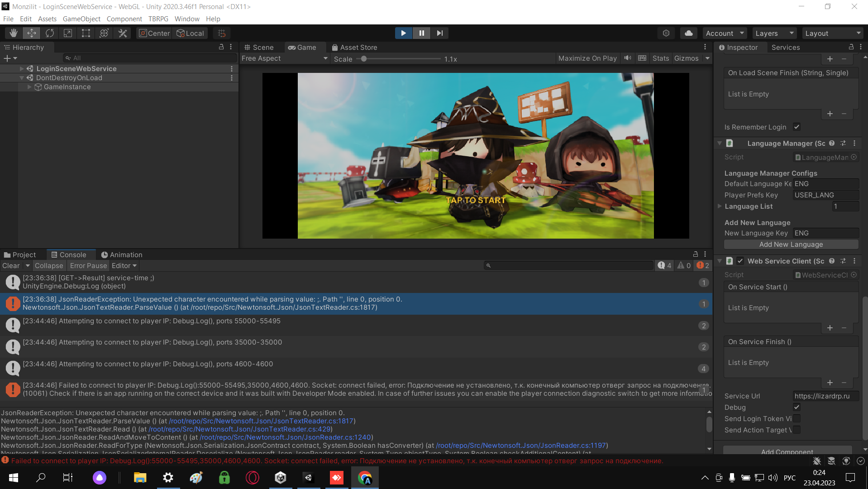Select the Rect Transform tool
This screenshot has width=868, height=489.
pyautogui.click(x=86, y=33)
